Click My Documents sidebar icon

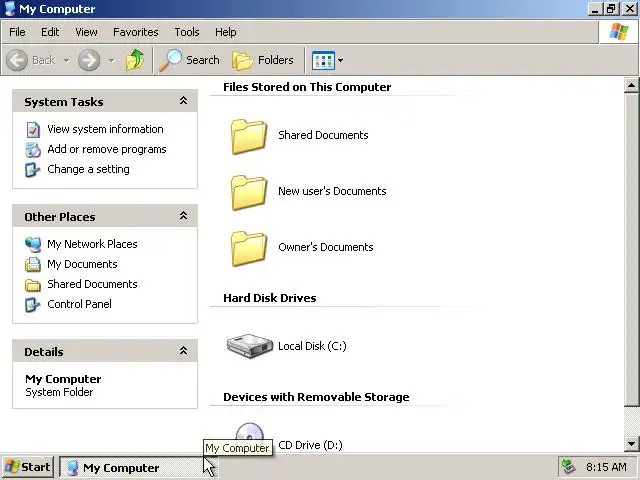pyautogui.click(x=33, y=264)
